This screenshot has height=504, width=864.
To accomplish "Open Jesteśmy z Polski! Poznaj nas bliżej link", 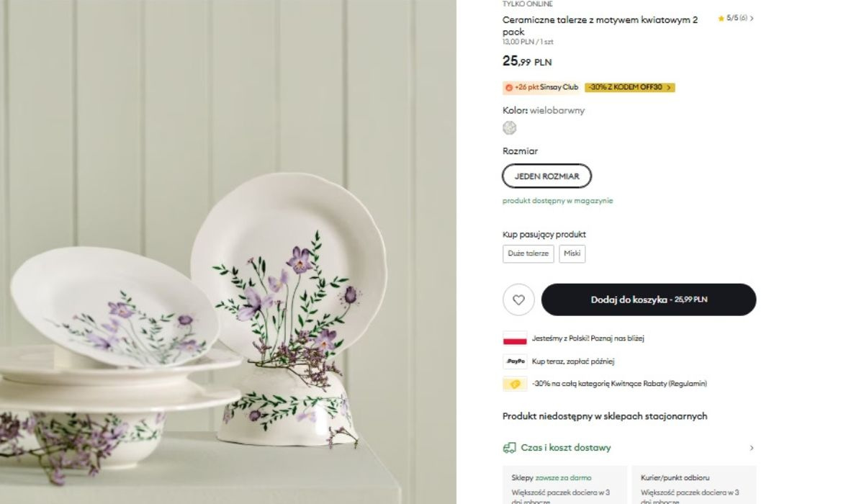I will click(x=582, y=338).
